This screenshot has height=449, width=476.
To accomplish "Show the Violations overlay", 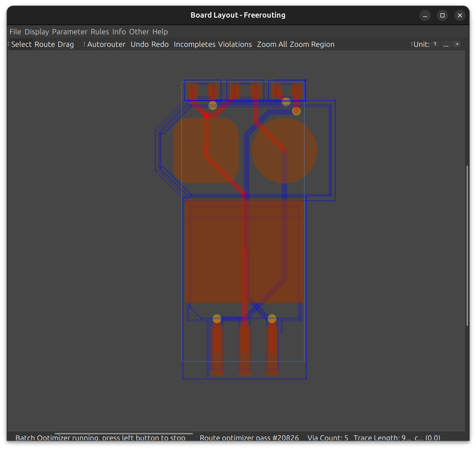I will (x=235, y=44).
